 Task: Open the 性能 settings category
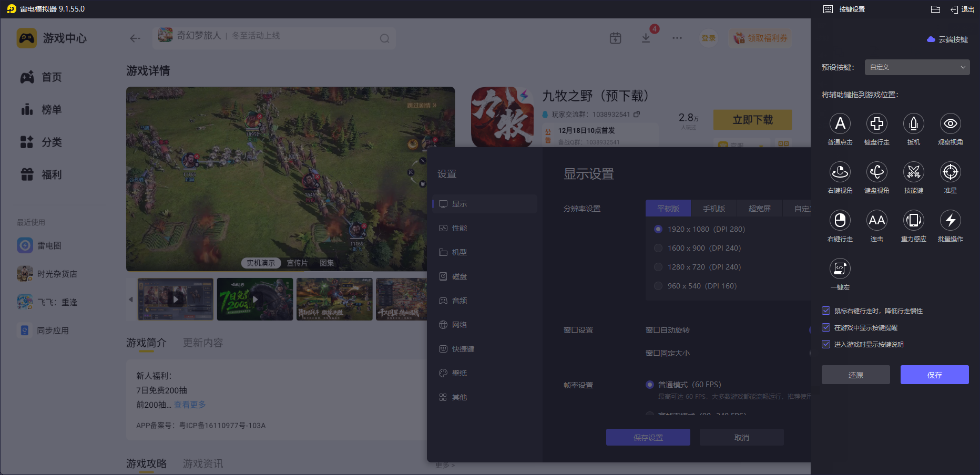point(485,228)
